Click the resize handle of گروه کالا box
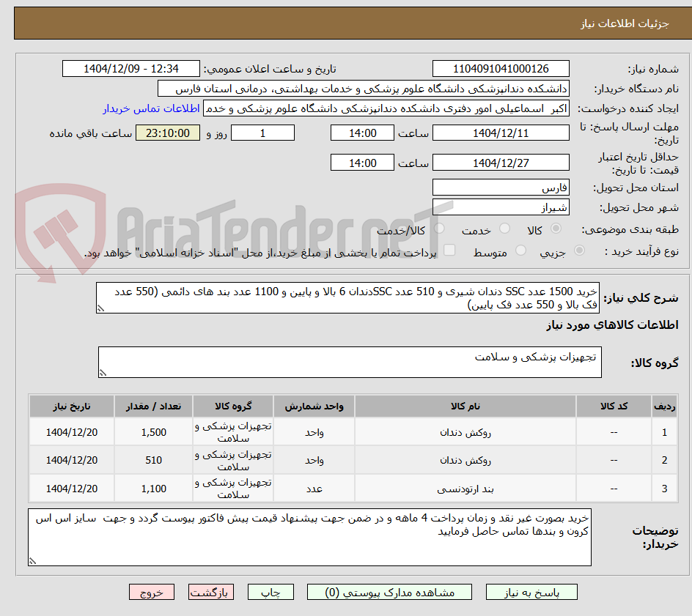Screen dimensions: 692x616 (103, 373)
